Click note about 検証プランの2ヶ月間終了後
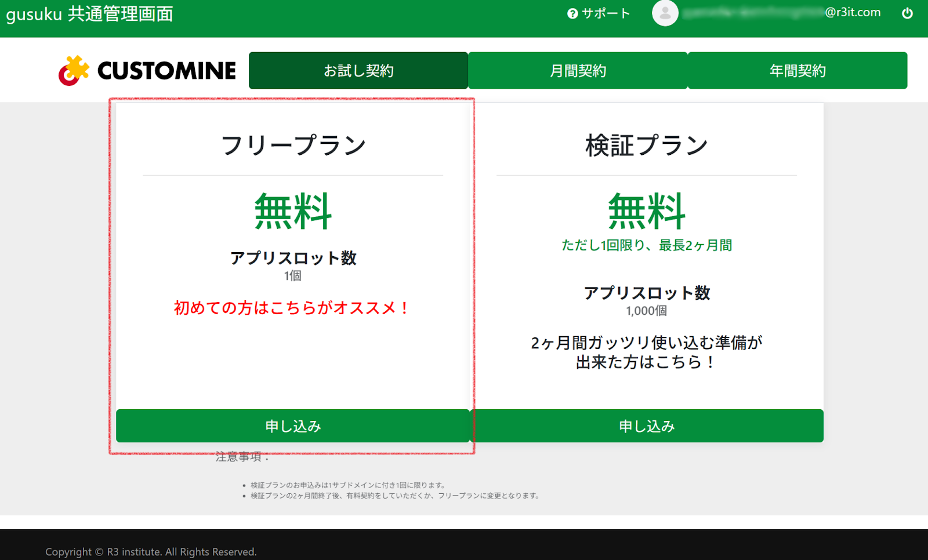 click(396, 496)
